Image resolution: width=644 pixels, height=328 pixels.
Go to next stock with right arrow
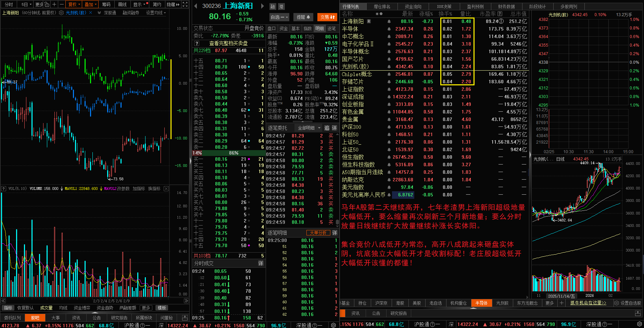coord(263,6)
